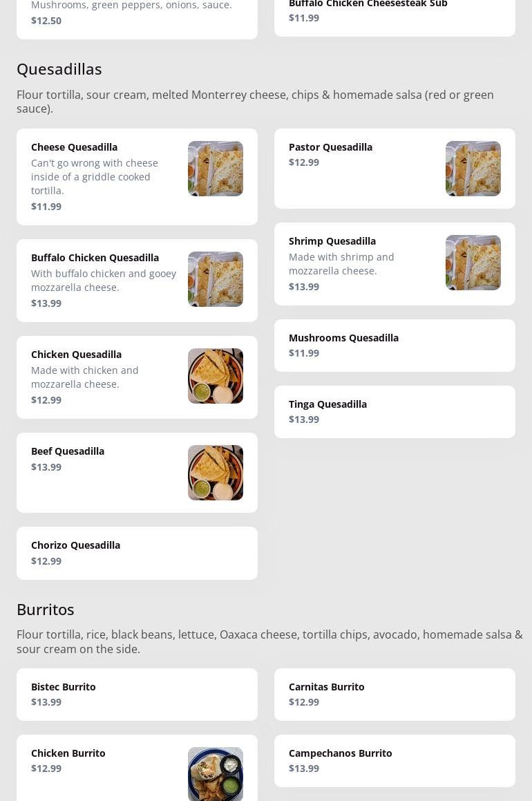Open the Cheese Quesadilla photo thumbnail

point(216,169)
